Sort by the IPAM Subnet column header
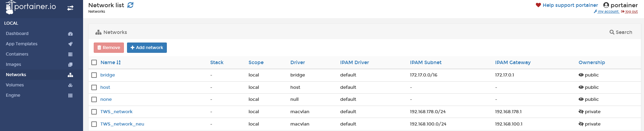The width and height of the screenshot is (644, 131). (x=426, y=62)
